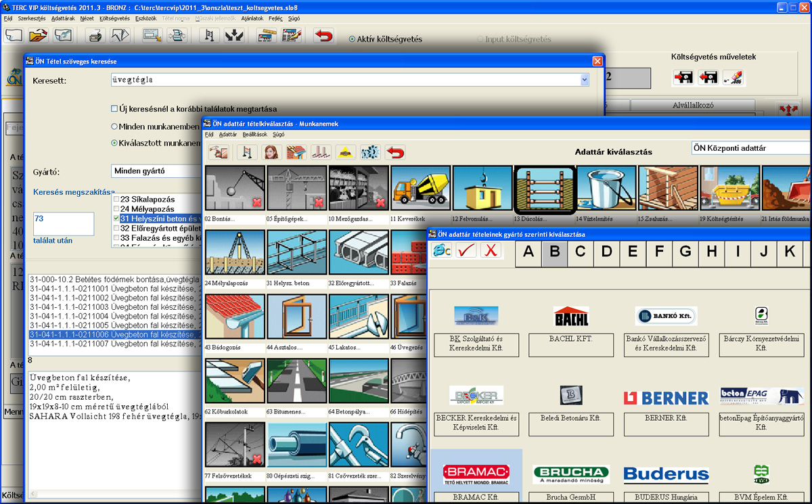Click the Keresés megszakítása link

click(x=74, y=192)
